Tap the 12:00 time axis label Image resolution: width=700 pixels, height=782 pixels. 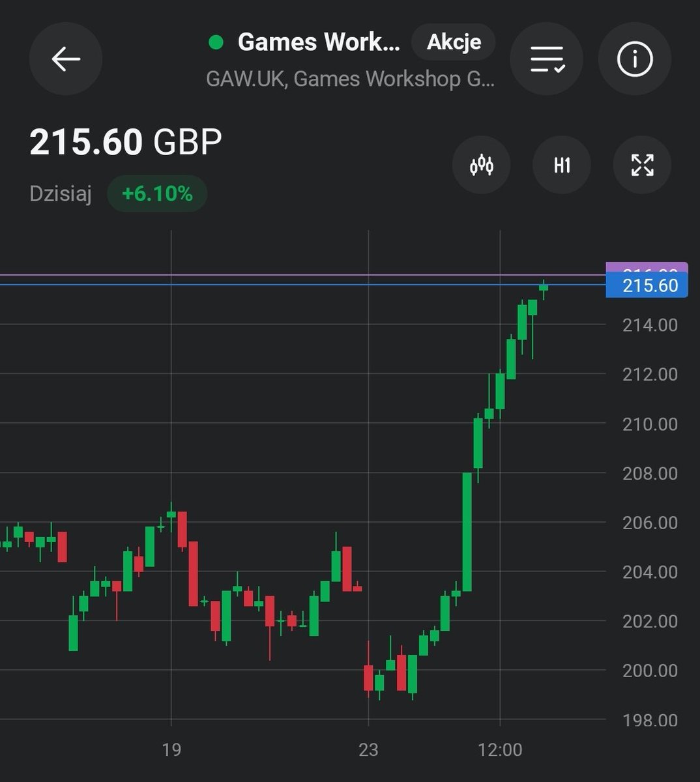[x=500, y=750]
